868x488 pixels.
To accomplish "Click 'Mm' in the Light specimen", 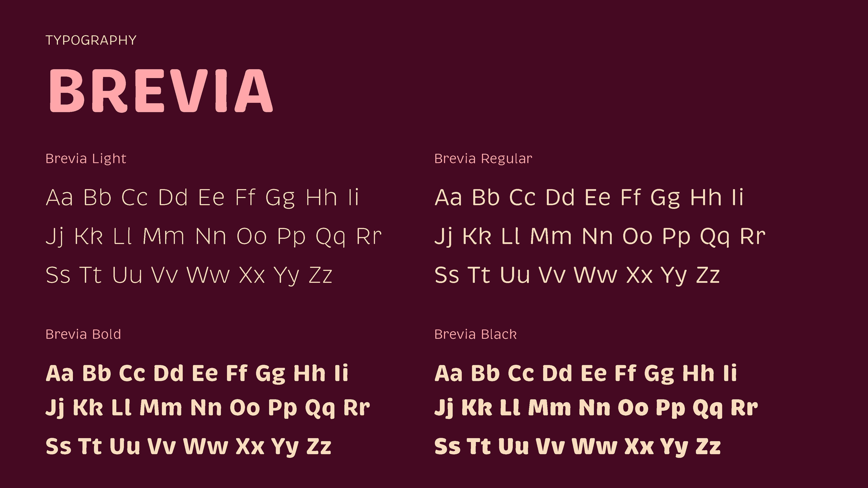I will click(x=163, y=236).
